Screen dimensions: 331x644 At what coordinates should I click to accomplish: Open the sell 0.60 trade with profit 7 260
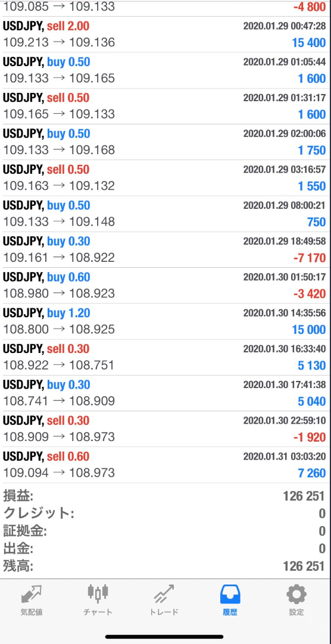[x=165, y=465]
